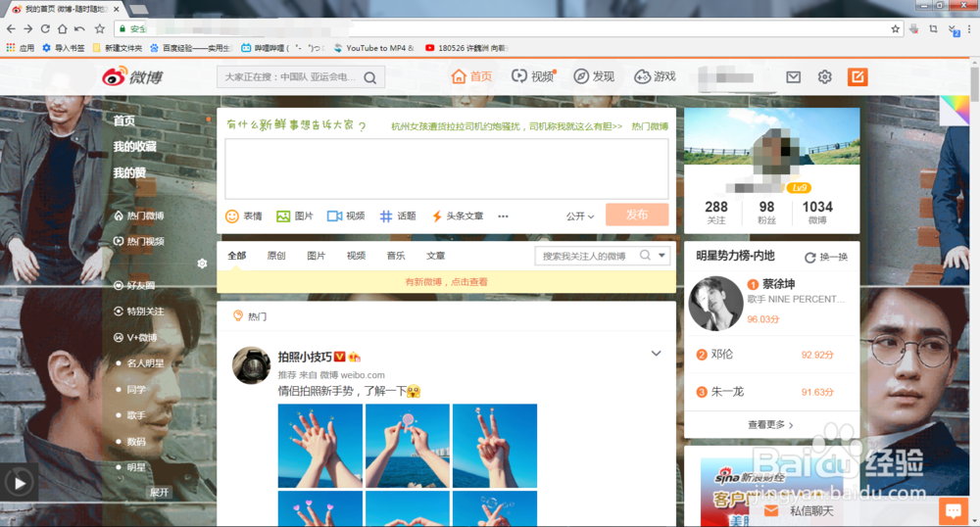Viewport: 980px width, 527px height.
Task: Open V+微博 in left sidebar
Action: pyautogui.click(x=135, y=337)
